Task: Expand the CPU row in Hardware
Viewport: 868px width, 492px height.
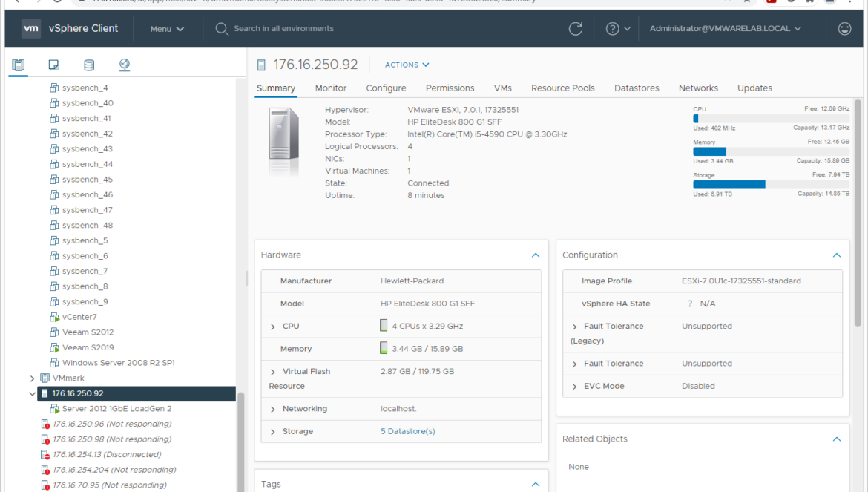Action: 273,327
